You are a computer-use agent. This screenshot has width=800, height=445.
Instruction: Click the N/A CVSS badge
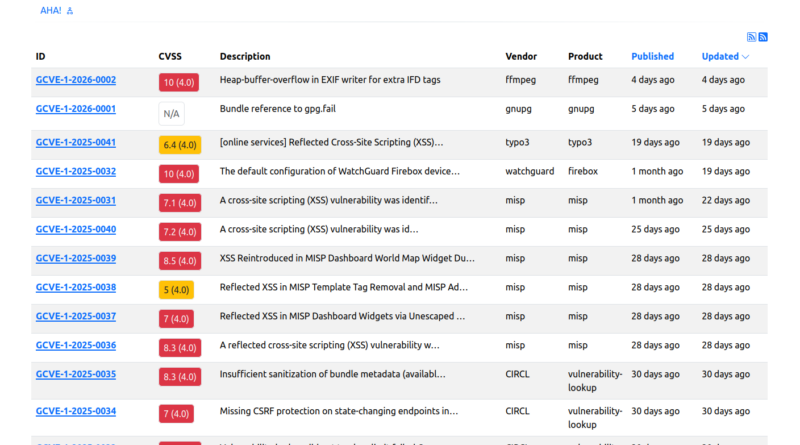(x=171, y=114)
